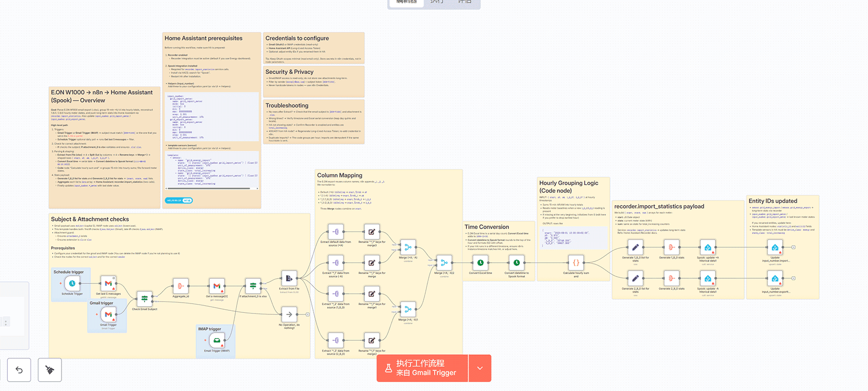The height and width of the screenshot is (391, 868).
Task: Open the Calculate hourly sum code node
Action: click(x=576, y=263)
